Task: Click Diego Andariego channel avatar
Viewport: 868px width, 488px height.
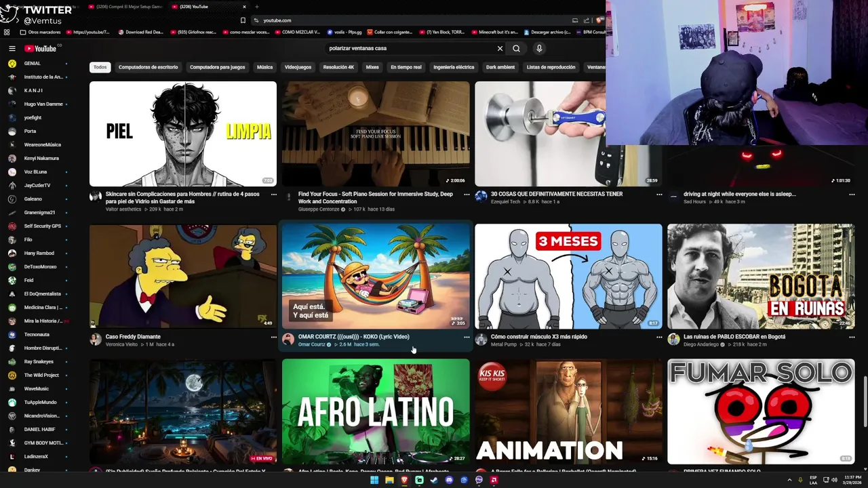Action: [673, 339]
